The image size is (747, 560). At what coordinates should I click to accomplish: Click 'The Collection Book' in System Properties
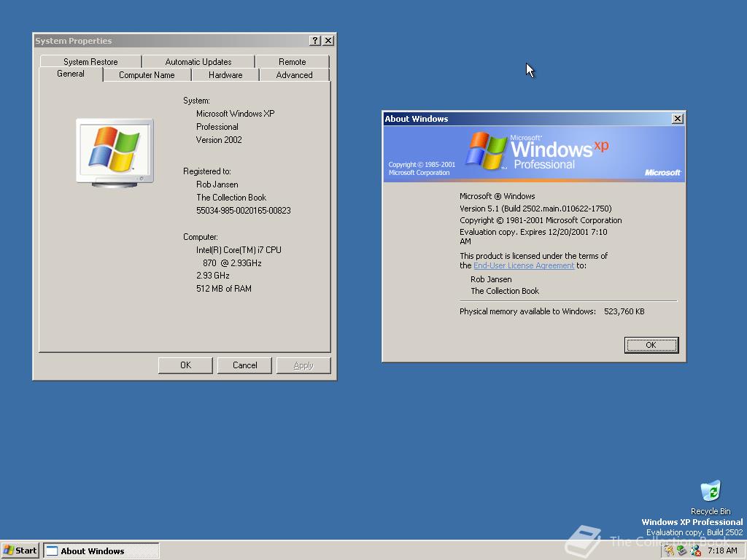coord(231,198)
